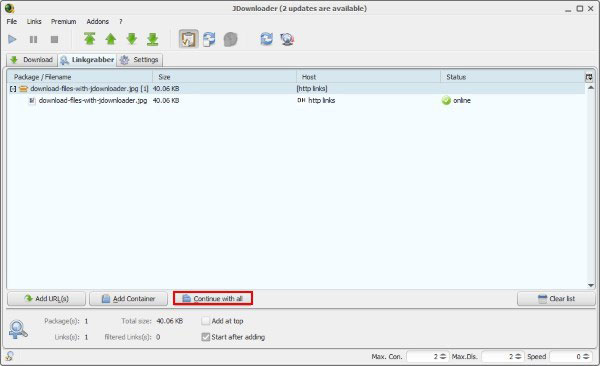Screen dimensions: 600x366
Task: Click the Max.Dls. value field
Action: click(497, 356)
